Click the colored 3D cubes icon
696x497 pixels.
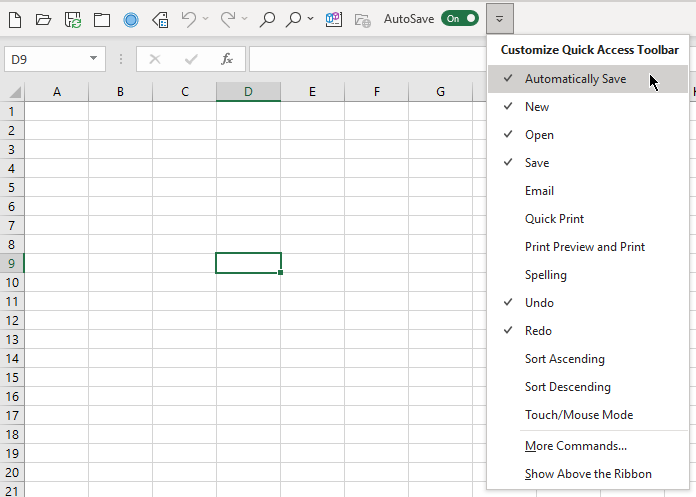pyautogui.click(x=334, y=20)
